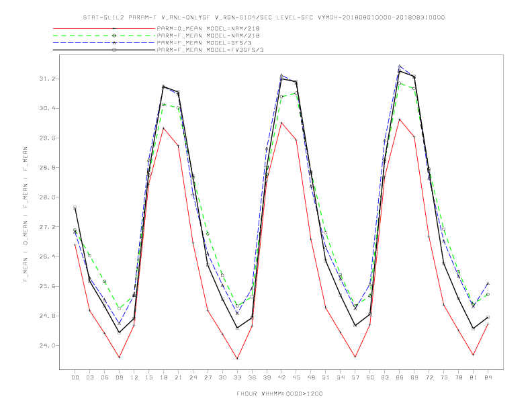The image size is (532, 411).
Task: Click the x-axis tick label 09
Action: pos(119,377)
